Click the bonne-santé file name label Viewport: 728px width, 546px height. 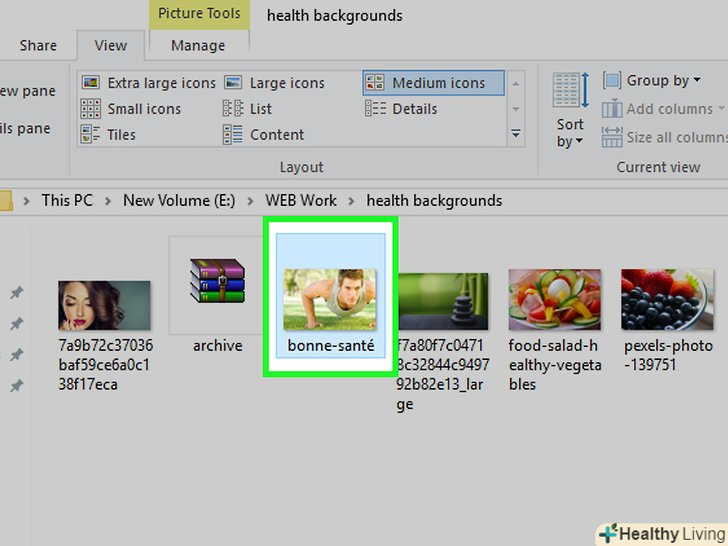pyautogui.click(x=331, y=346)
